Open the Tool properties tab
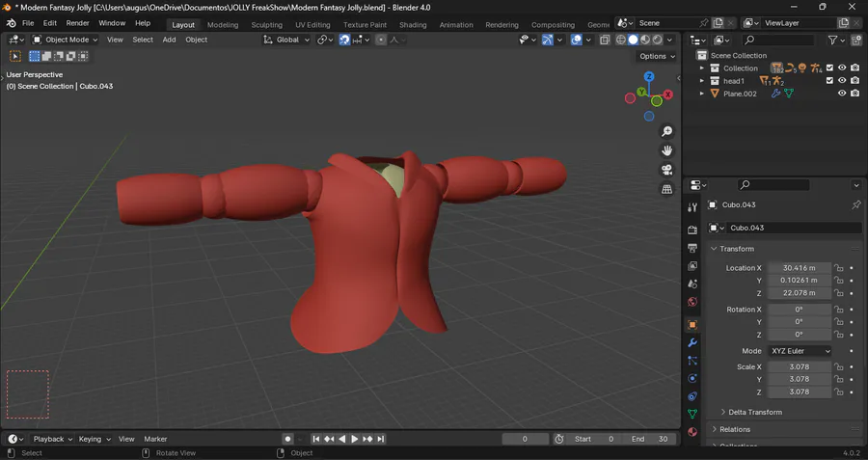Screen dimensions: 868x460 pos(692,207)
